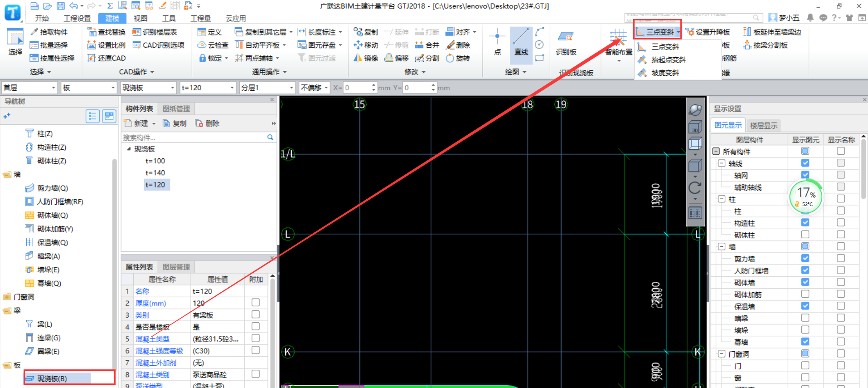Select the 移动 move tool
Viewport: 868px width, 388px height.
366,45
